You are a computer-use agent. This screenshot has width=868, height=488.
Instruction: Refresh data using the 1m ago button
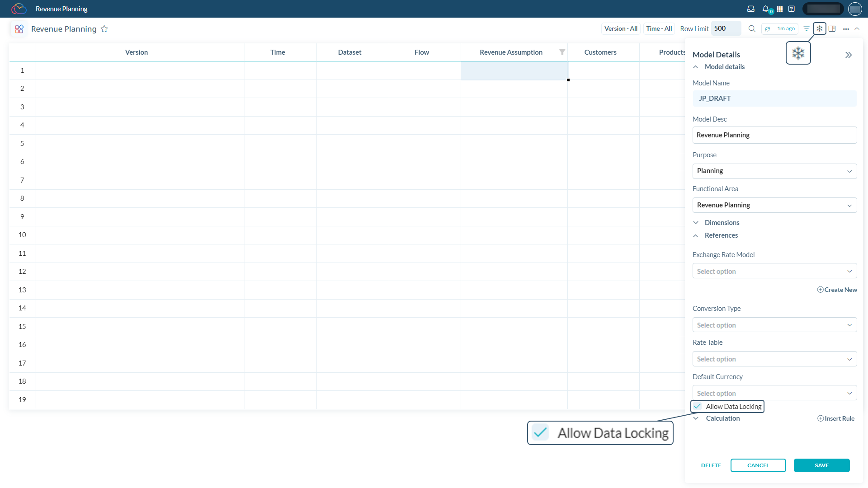point(779,28)
